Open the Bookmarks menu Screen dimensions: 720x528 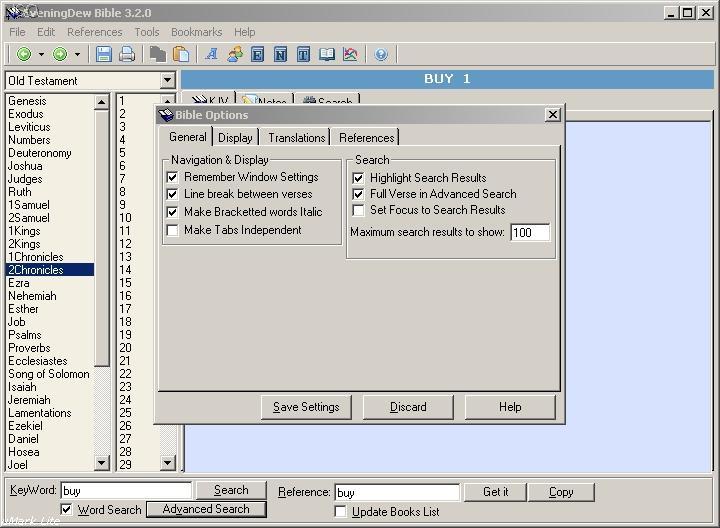point(197,32)
